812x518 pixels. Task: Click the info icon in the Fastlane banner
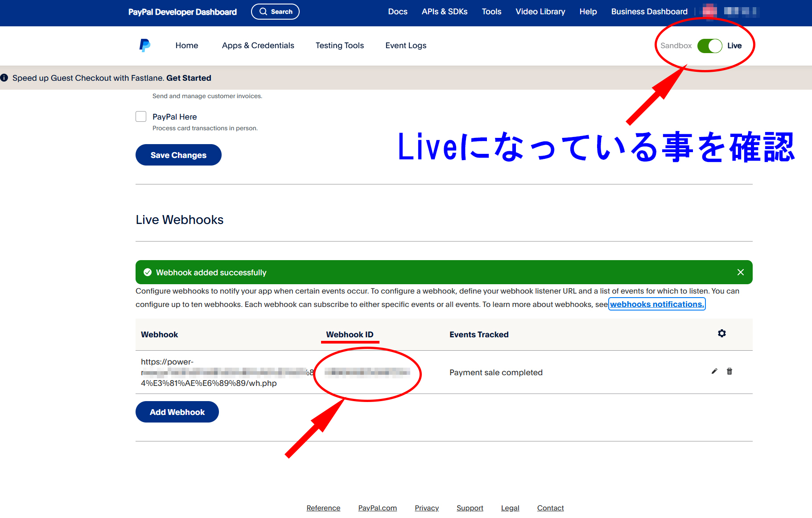4,78
